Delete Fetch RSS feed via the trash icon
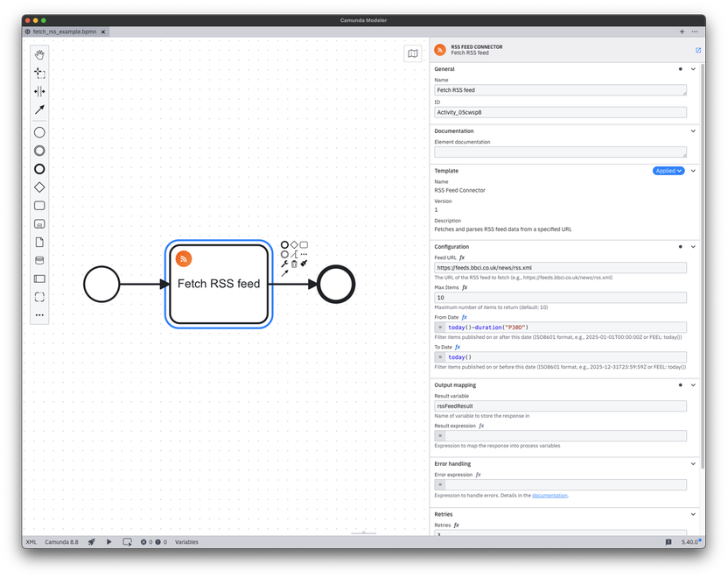The image size is (728, 578). coord(295,264)
